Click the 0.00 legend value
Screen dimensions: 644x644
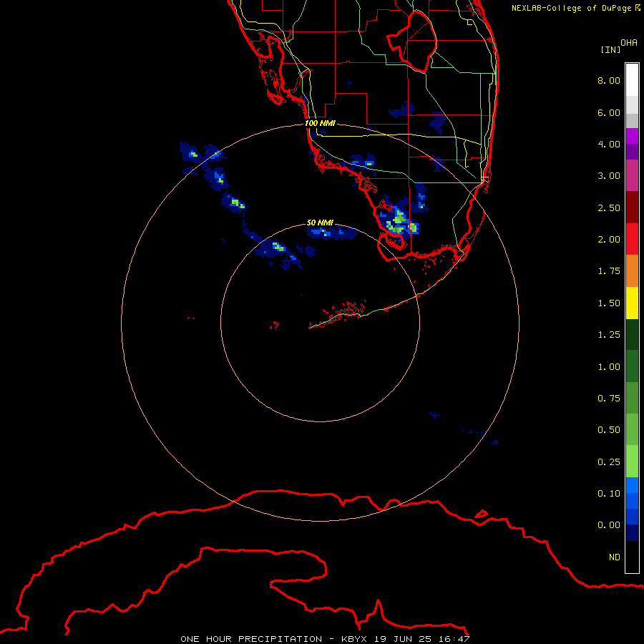pos(609,525)
